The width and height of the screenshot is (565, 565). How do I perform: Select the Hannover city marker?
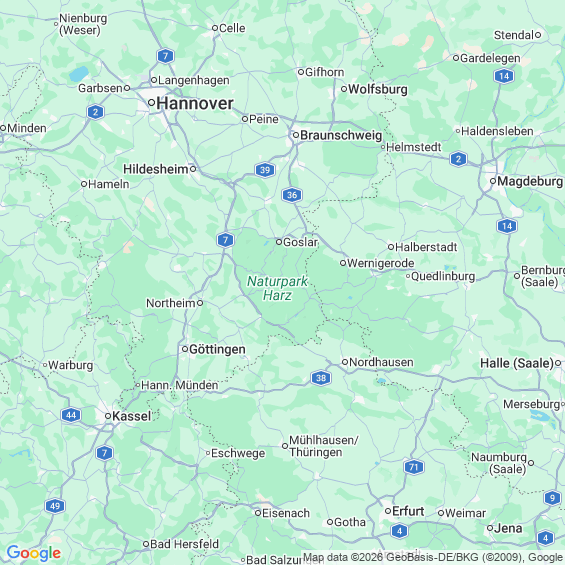tap(152, 103)
